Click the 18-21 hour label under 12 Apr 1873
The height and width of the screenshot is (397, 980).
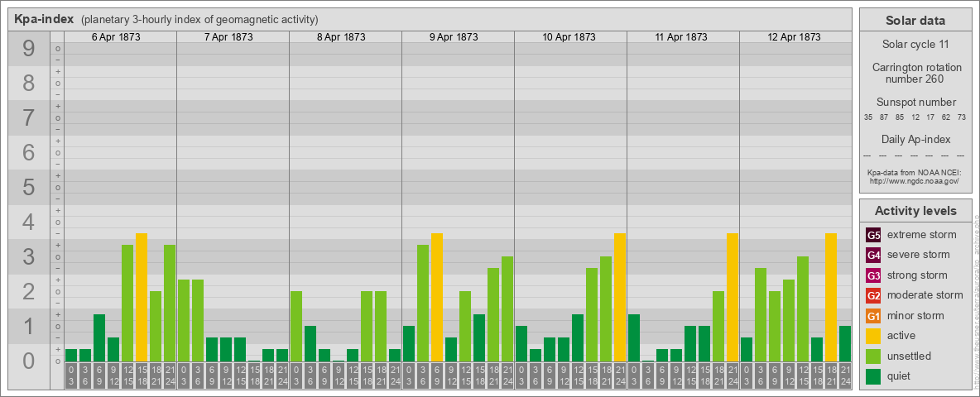(831, 375)
